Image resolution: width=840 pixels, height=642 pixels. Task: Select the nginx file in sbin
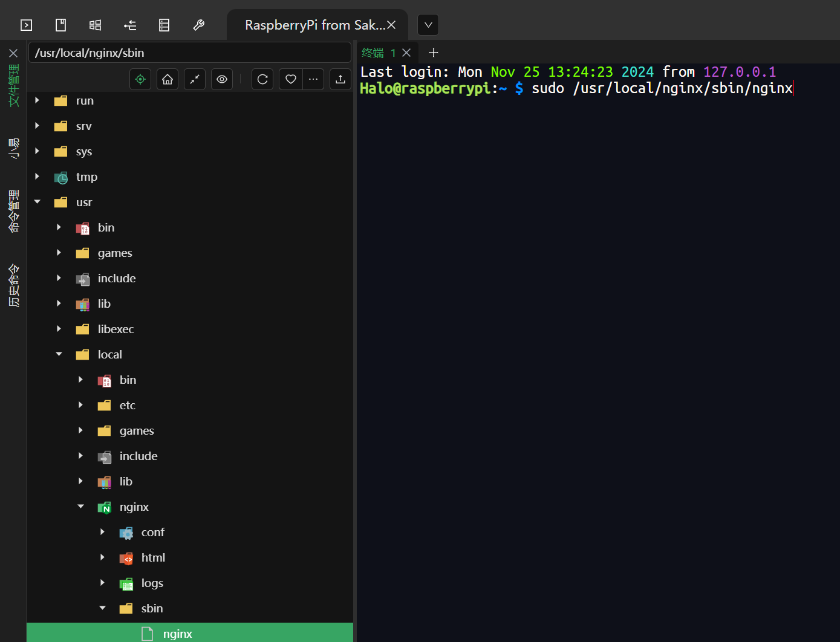(177, 633)
